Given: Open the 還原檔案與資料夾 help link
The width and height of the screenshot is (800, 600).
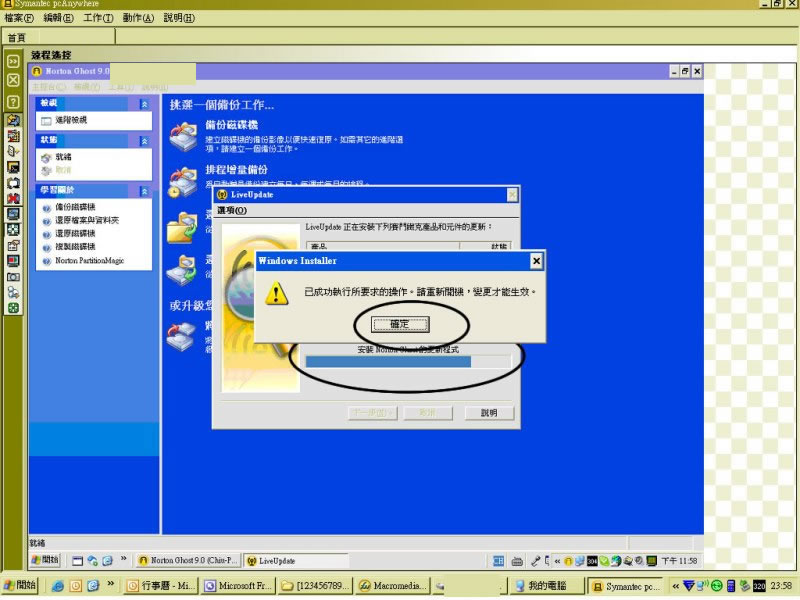Looking at the screenshot, I should [x=87, y=220].
